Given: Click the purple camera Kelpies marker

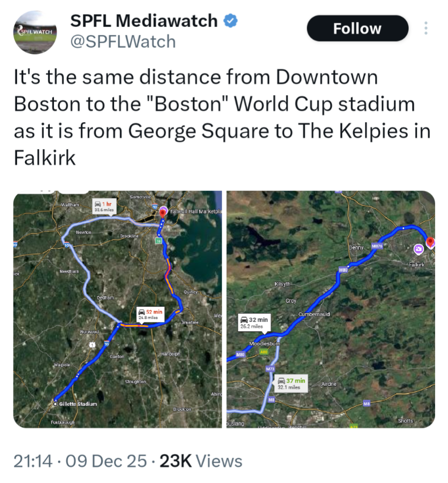Looking at the screenshot, I should click(x=418, y=250).
